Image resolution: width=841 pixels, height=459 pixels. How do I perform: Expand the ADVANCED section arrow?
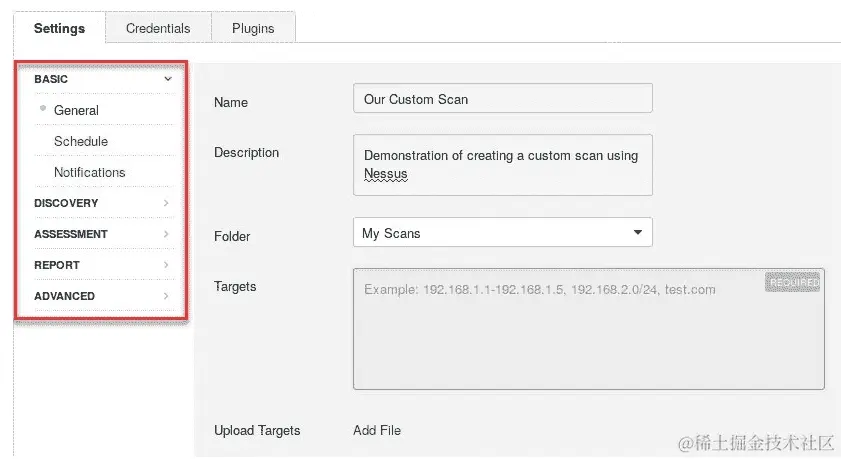(166, 296)
